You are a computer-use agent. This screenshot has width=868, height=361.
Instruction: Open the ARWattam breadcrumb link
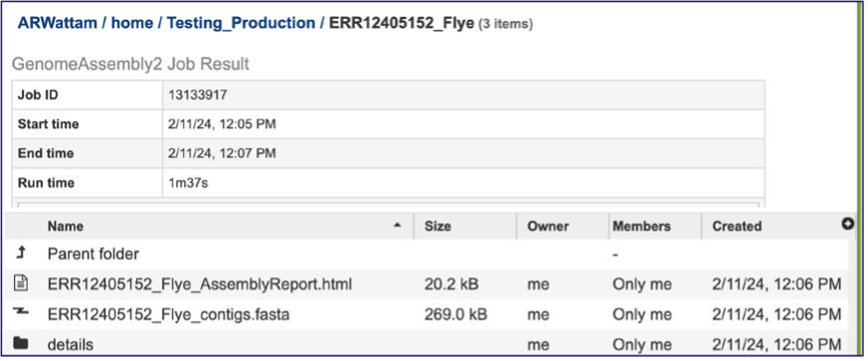point(57,23)
